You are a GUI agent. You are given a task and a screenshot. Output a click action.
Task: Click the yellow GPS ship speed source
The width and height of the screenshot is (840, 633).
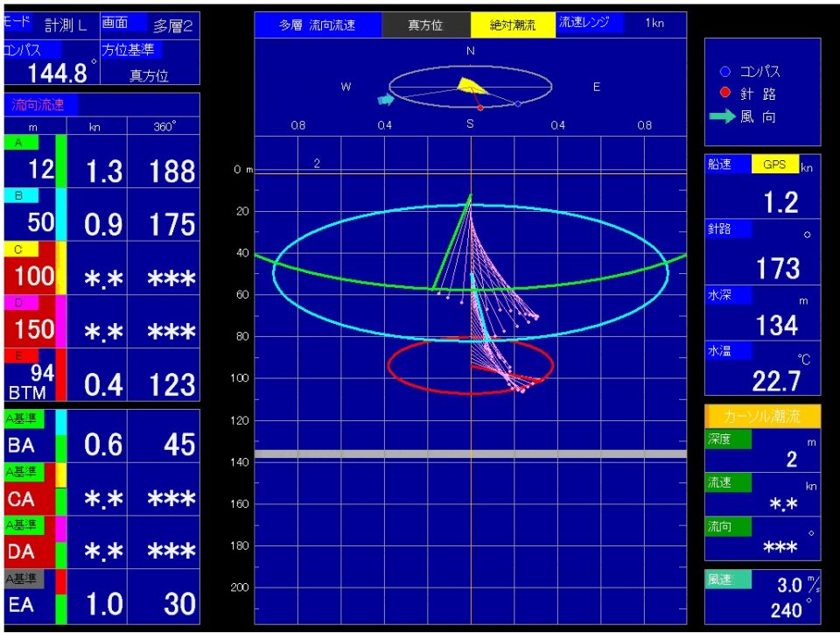(x=774, y=165)
